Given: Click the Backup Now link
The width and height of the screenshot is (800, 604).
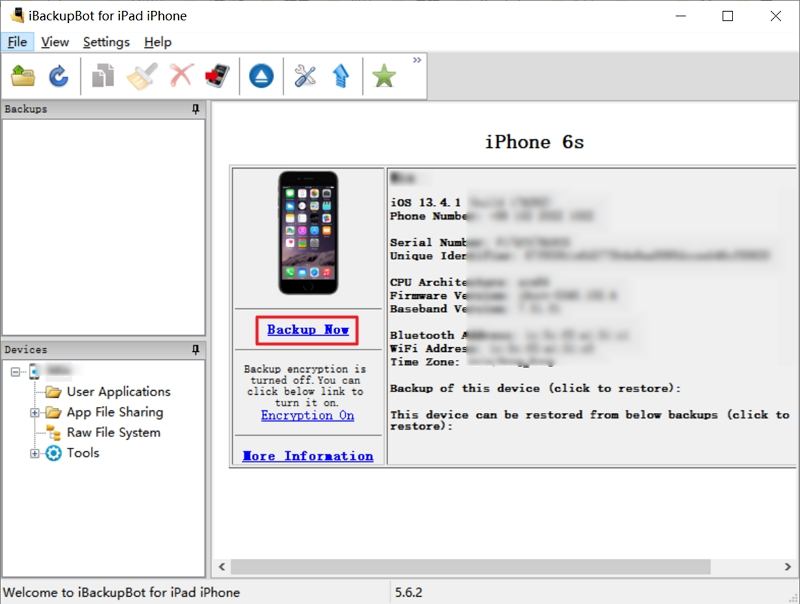Looking at the screenshot, I should [308, 330].
